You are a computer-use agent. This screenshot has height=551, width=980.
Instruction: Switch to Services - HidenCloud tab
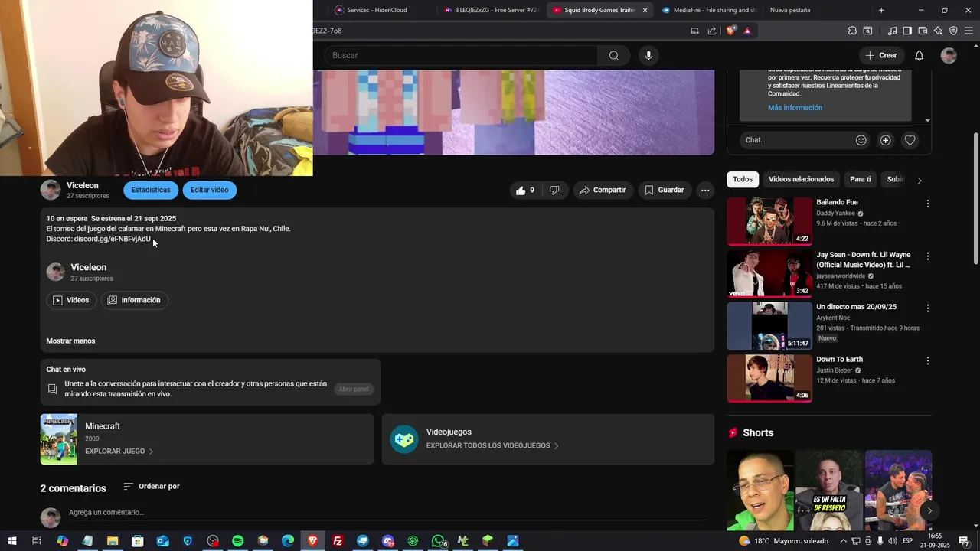pyautogui.click(x=377, y=10)
